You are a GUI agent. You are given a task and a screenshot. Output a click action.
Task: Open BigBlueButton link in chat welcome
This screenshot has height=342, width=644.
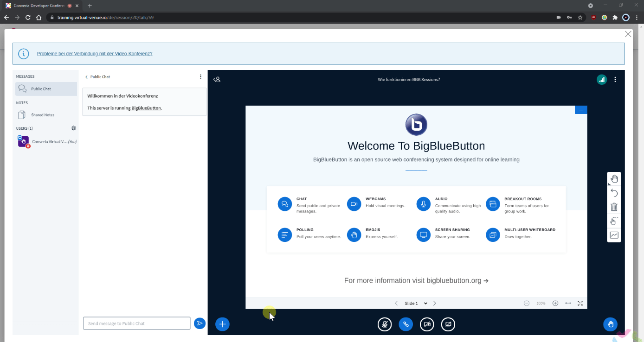(x=146, y=108)
